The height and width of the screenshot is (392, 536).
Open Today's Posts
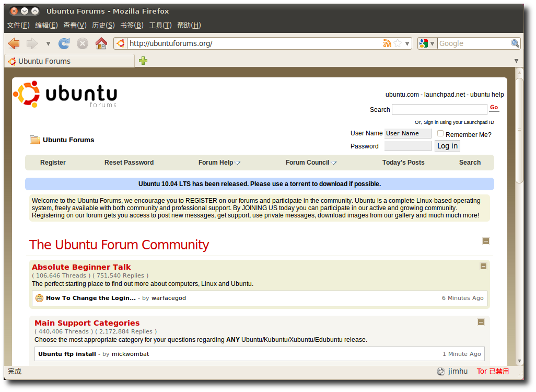tap(403, 163)
